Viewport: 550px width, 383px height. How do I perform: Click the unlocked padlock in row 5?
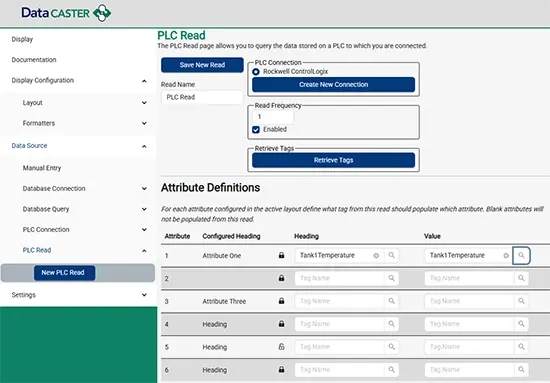click(281, 347)
